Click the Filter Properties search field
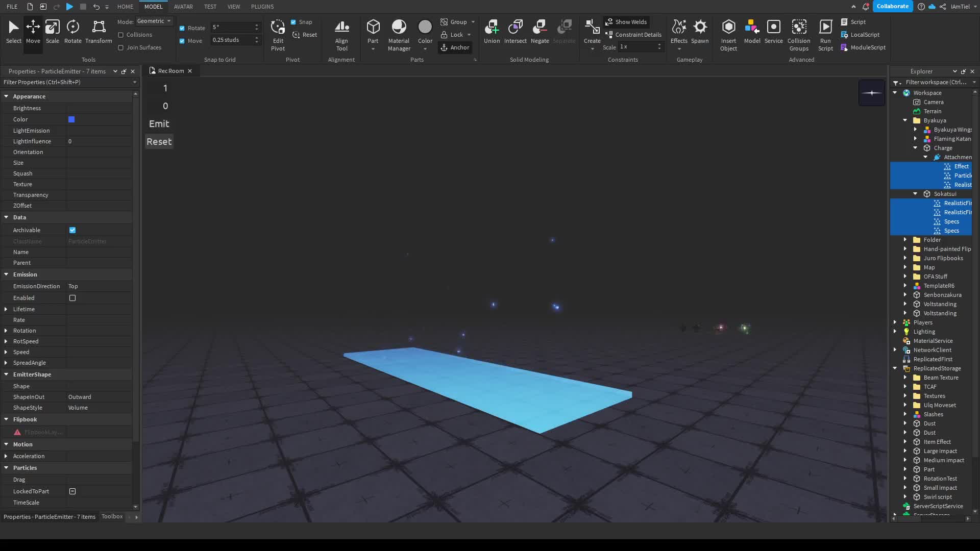The width and height of the screenshot is (980, 551). click(x=66, y=82)
